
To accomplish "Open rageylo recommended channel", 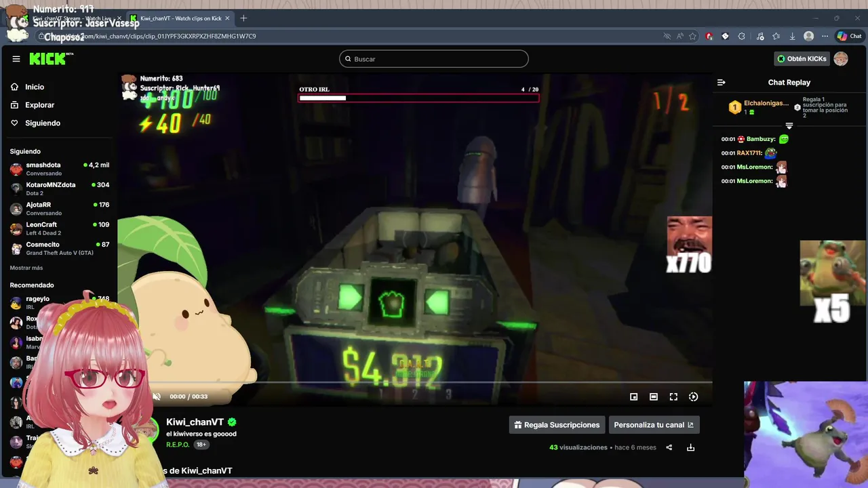I will (60, 302).
